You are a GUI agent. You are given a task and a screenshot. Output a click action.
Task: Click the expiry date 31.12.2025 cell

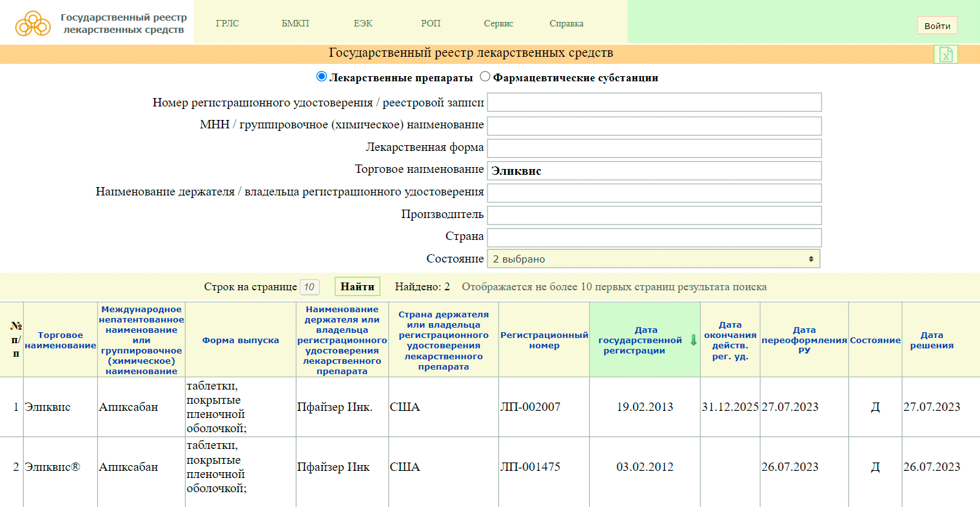point(730,407)
